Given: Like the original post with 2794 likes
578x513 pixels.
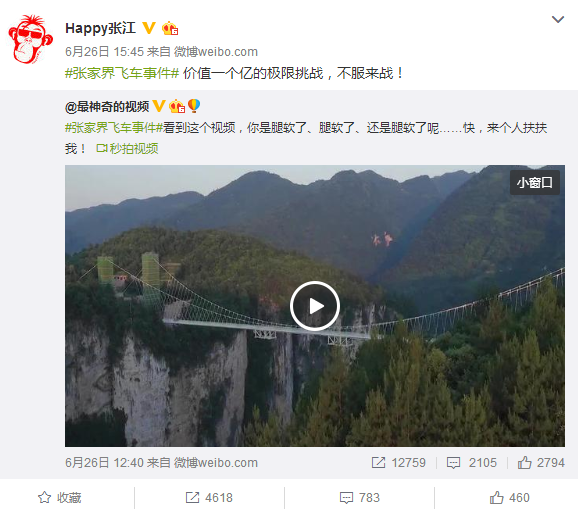Looking at the screenshot, I should (x=541, y=463).
